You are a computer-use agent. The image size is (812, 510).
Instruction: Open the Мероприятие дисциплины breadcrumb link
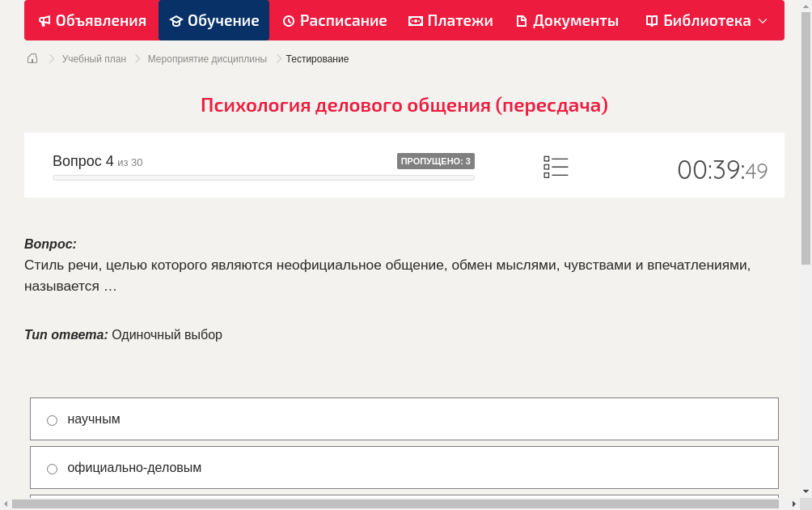click(206, 58)
